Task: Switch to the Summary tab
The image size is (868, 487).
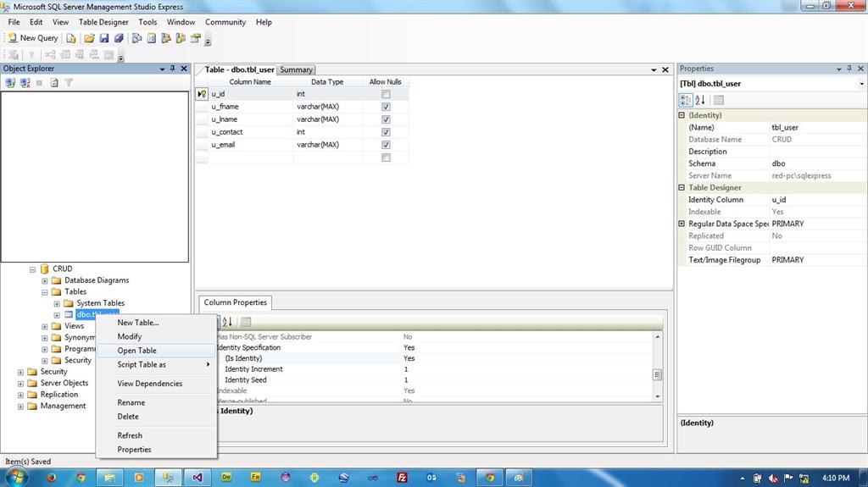Action: [x=296, y=69]
